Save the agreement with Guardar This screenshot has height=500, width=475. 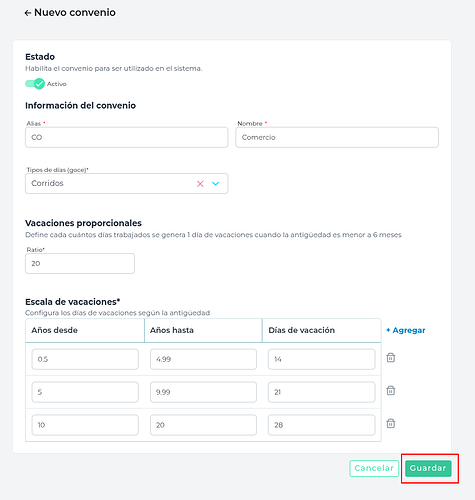(428, 468)
